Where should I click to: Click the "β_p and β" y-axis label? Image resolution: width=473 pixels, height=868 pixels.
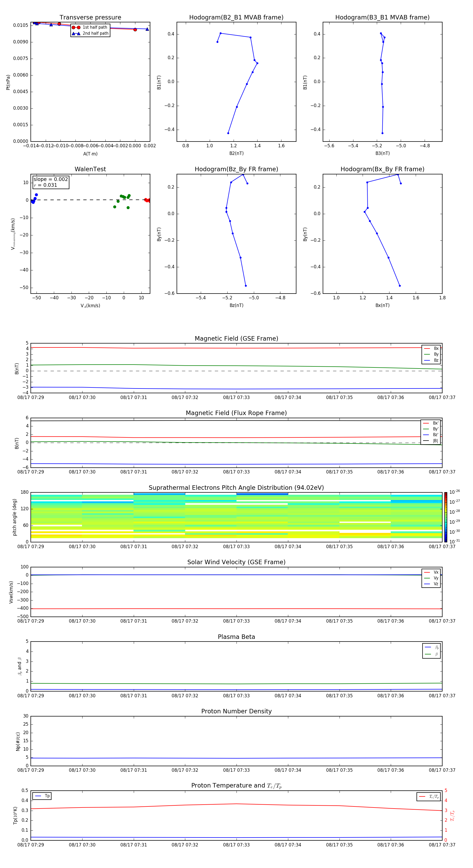click(19, 666)
